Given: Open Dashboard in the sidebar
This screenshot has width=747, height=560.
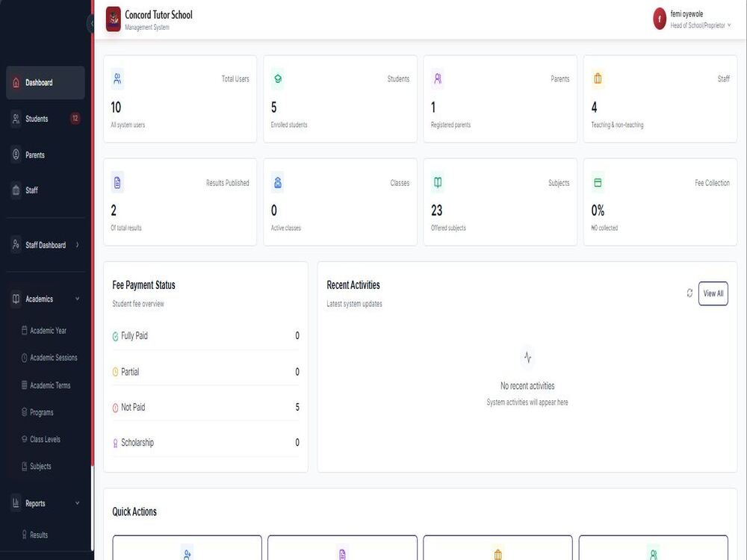Looking at the screenshot, I should (x=46, y=83).
